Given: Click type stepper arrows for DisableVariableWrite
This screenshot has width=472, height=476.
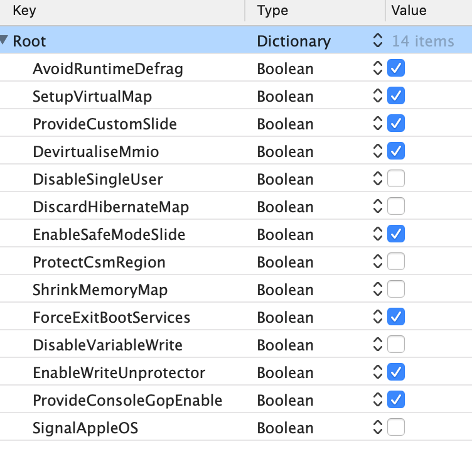Looking at the screenshot, I should coord(377,345).
